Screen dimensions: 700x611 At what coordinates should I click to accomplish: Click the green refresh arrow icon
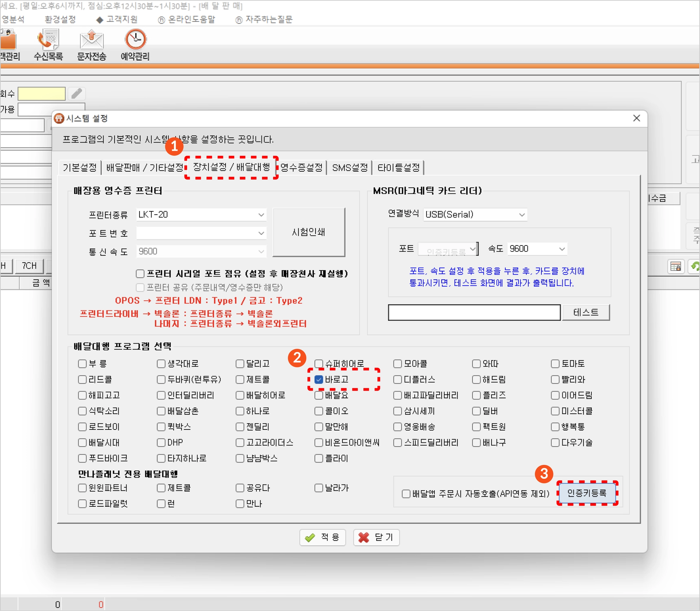pyautogui.click(x=695, y=266)
